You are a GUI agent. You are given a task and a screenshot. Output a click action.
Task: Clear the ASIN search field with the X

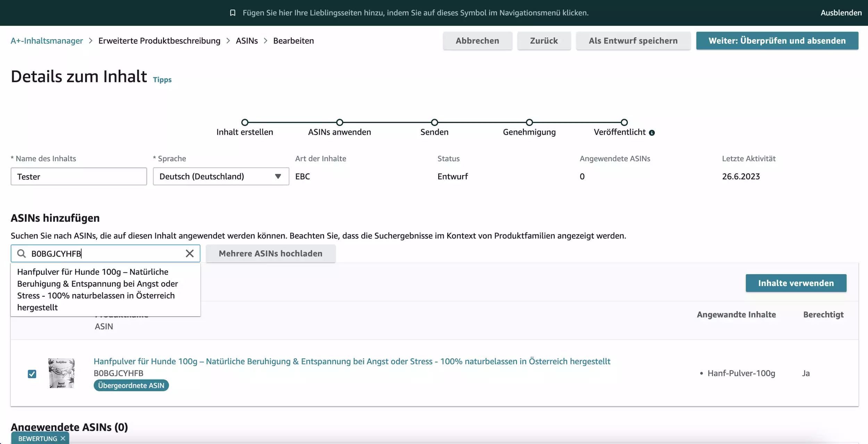pos(190,253)
